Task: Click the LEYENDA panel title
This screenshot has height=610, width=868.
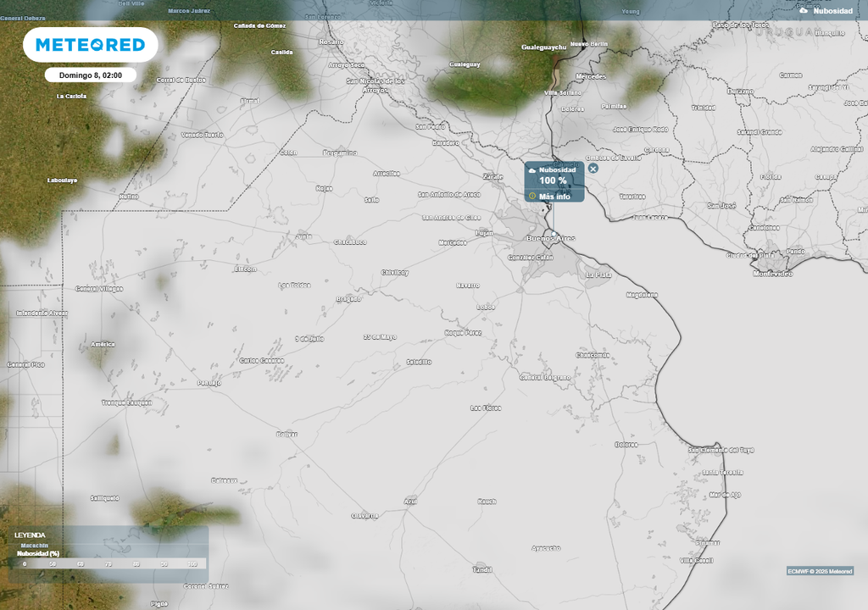Action: coord(30,535)
